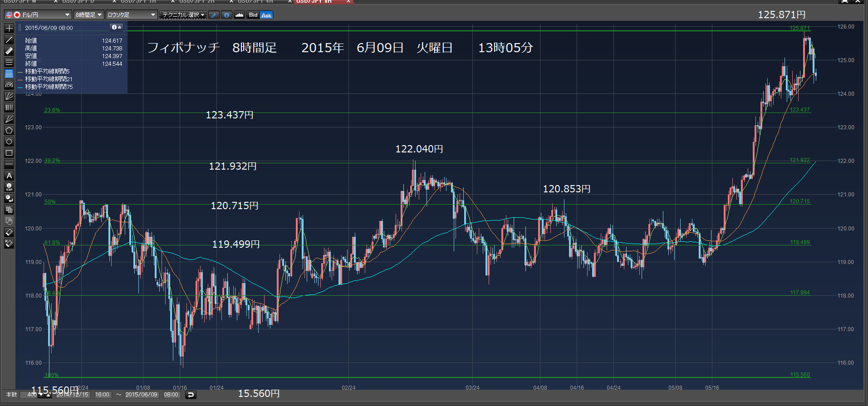
Task: Select the eraser tool
Action: pos(9,232)
